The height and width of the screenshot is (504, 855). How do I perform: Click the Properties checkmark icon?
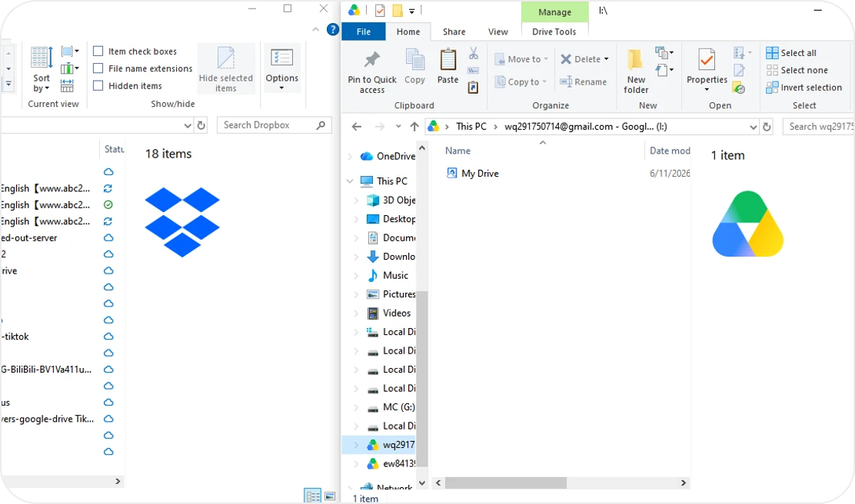707,59
